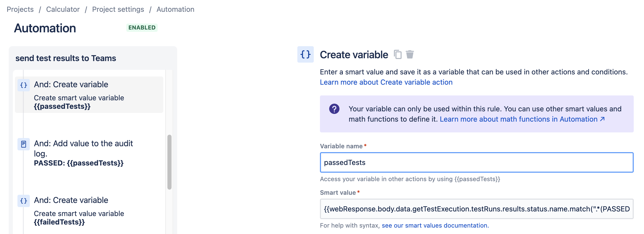Select braces icon of the failedTests step
This screenshot has width=644, height=234.
point(24,201)
